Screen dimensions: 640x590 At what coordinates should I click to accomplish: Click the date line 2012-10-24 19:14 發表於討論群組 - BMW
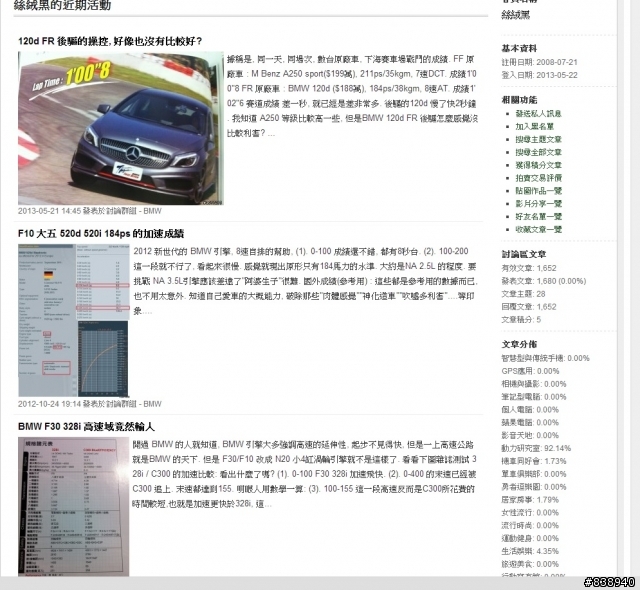pyautogui.click(x=89, y=404)
